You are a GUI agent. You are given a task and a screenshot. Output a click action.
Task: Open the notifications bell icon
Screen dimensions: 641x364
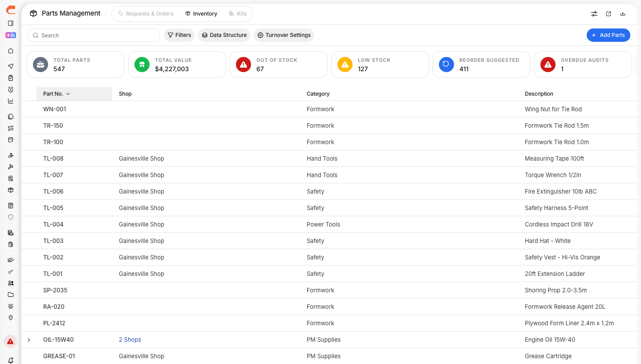[x=11, y=360]
